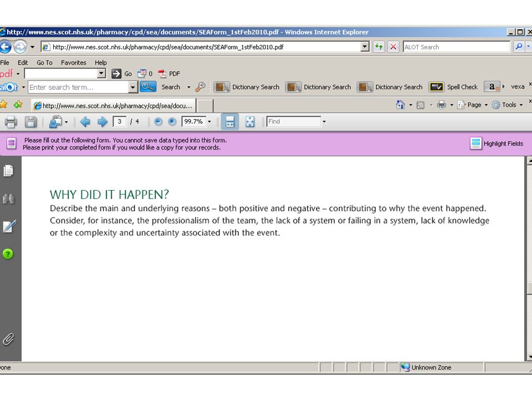Click the red Stop loading icon

[x=393, y=47]
